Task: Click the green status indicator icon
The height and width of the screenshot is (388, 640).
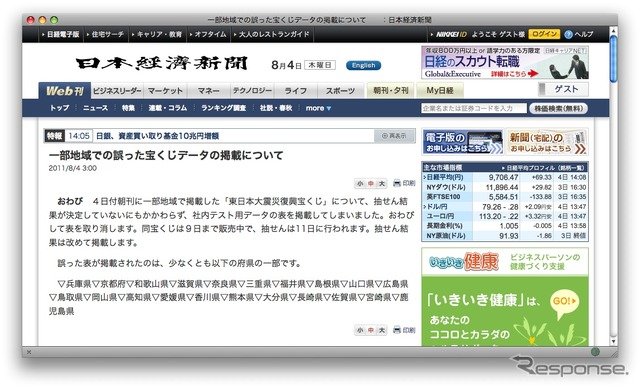Action: 595,351
